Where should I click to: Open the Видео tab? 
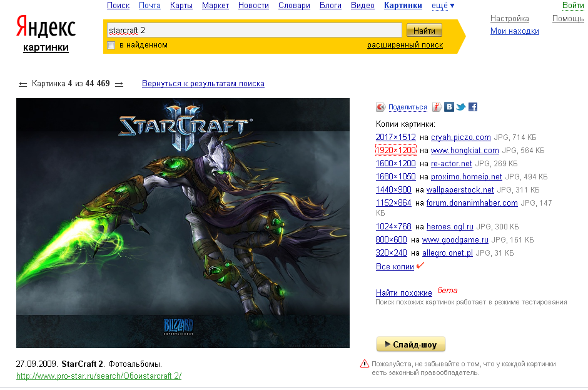[x=363, y=6]
